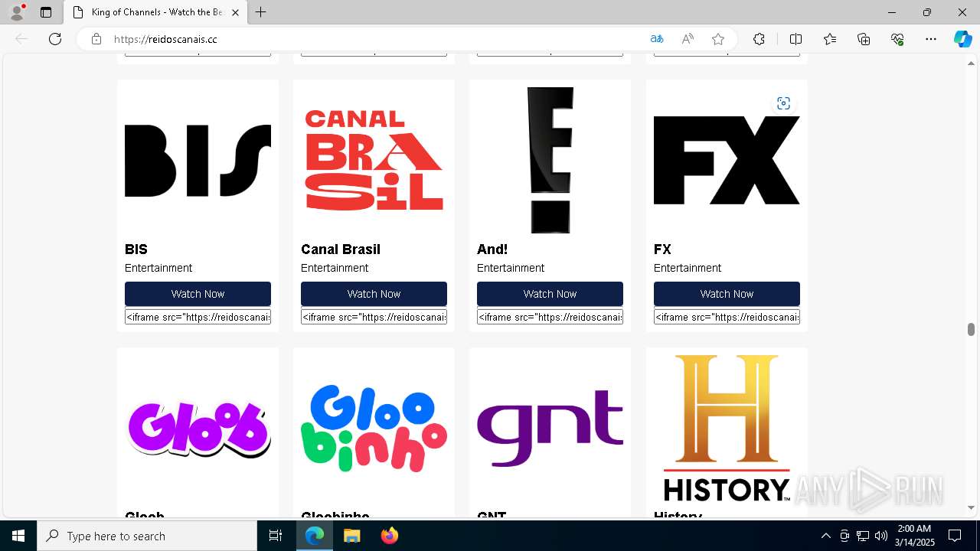980x551 pixels.
Task: Open Collections icon
Action: click(864, 39)
